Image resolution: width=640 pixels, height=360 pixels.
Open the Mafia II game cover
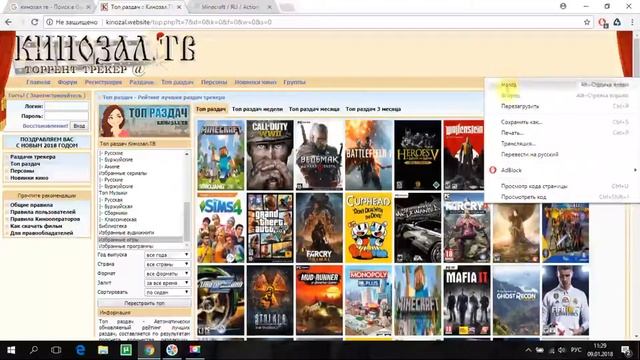click(467, 300)
